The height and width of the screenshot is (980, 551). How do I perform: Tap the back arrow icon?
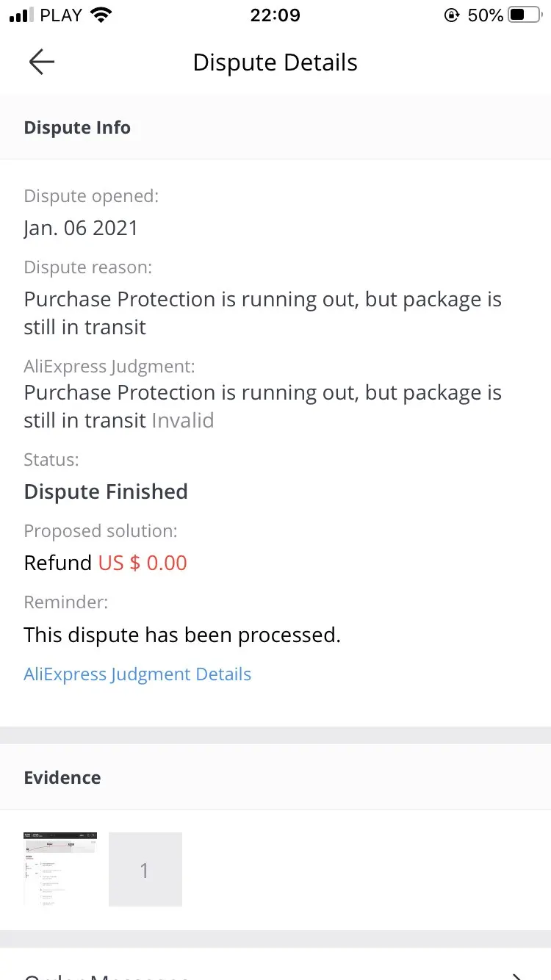42,62
